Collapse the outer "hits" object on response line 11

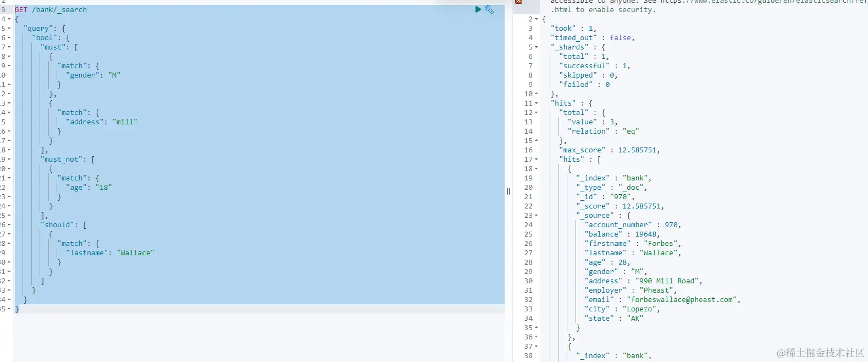click(x=537, y=103)
